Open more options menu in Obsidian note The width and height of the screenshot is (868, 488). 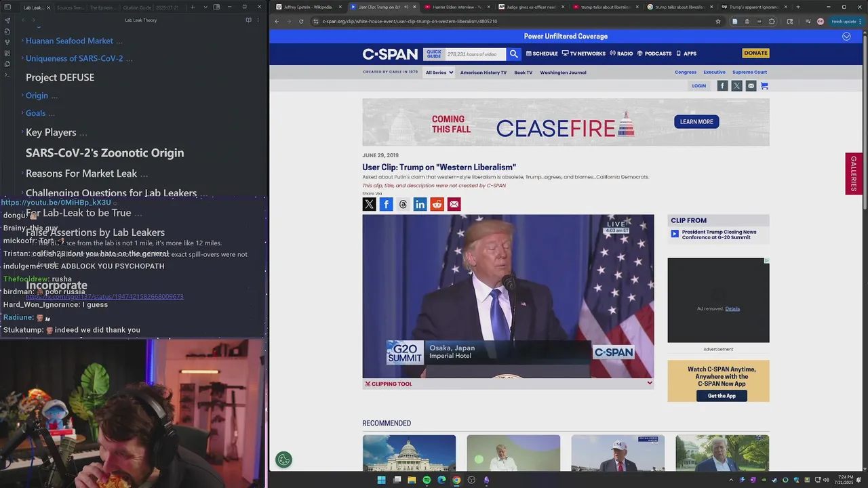259,20
